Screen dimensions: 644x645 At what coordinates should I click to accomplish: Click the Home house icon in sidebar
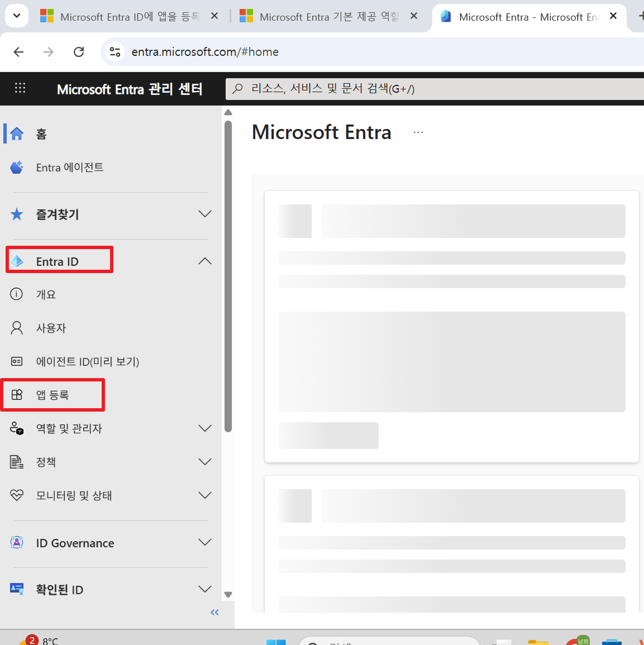coord(17,133)
